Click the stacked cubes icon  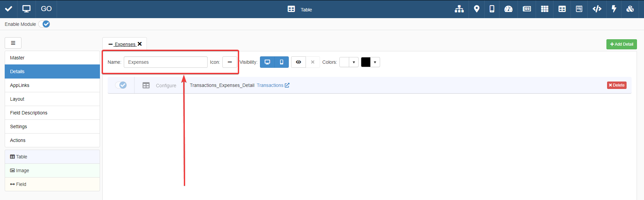[630, 9]
